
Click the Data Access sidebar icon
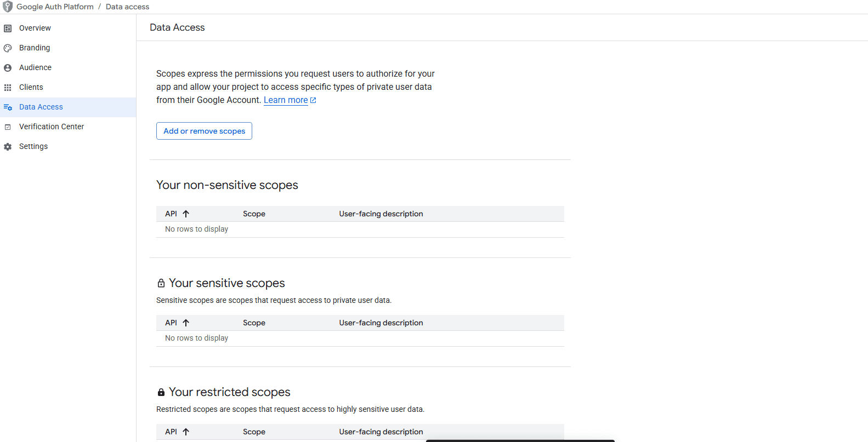click(x=8, y=107)
